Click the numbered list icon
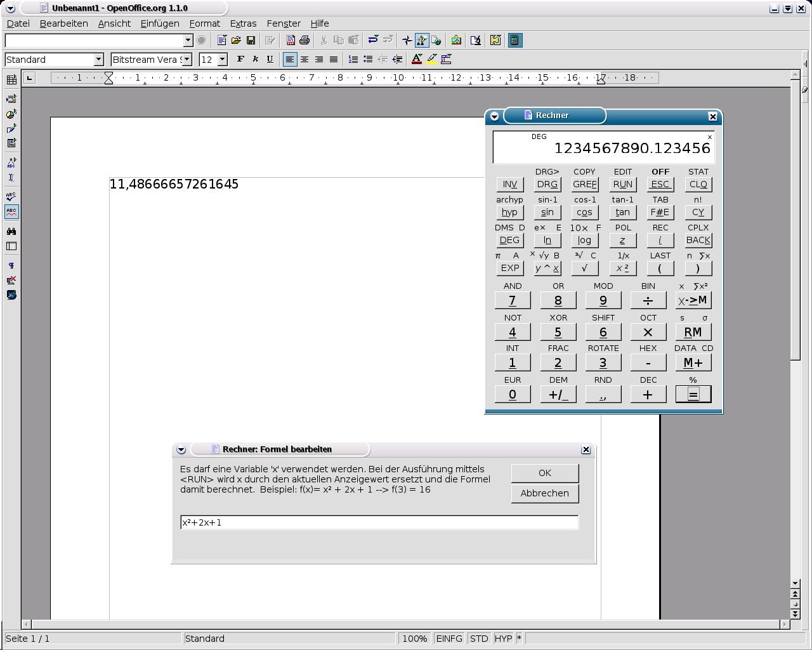 [353, 60]
